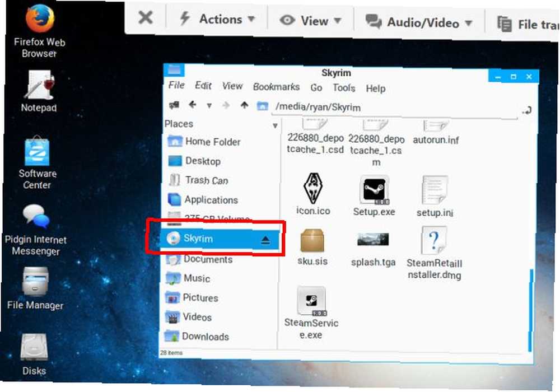Expand the Audio/Video dropdown
This screenshot has width=560, height=392.
tap(419, 22)
